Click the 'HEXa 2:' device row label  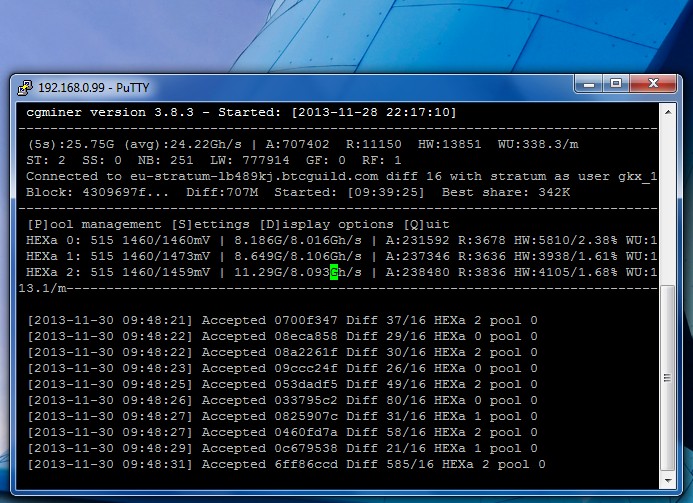(x=54, y=272)
